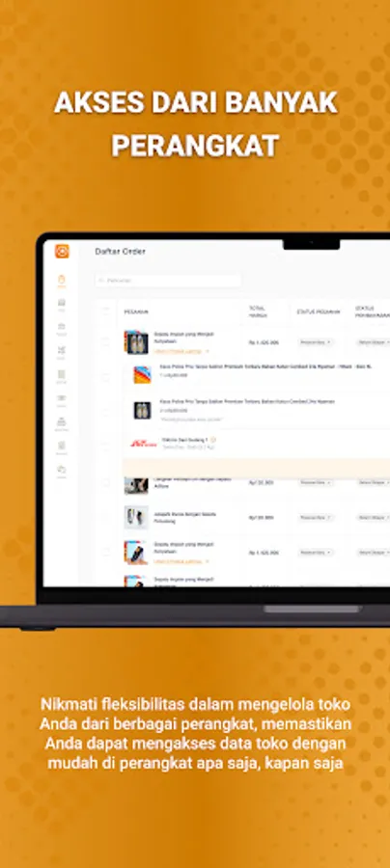Click the STATUS PESANAN column header
The width and height of the screenshot is (390, 868).
(319, 312)
